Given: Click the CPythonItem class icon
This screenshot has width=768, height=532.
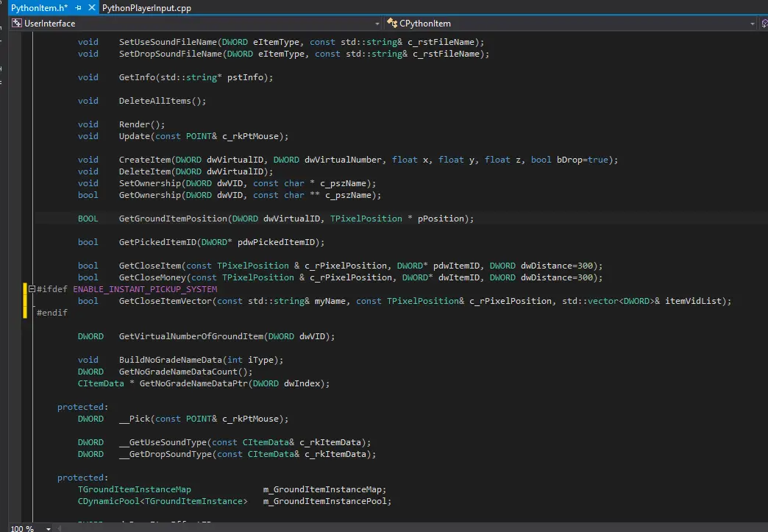Looking at the screenshot, I should (392, 24).
